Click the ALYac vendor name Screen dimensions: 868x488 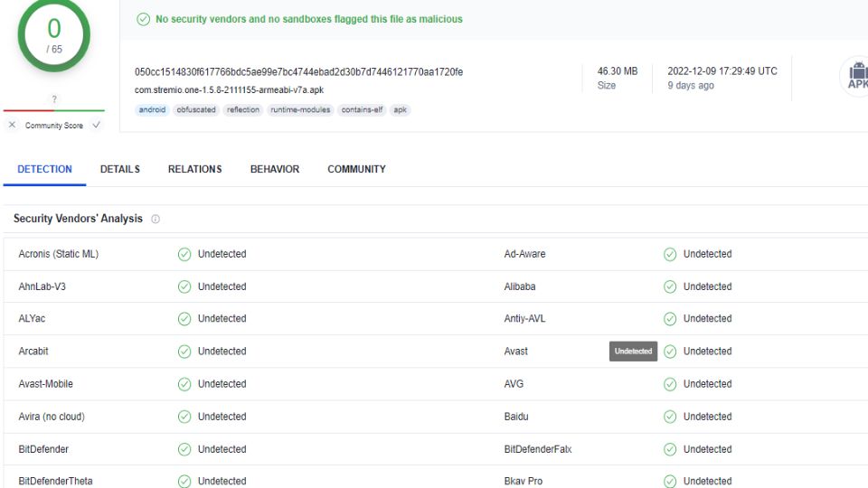tap(33, 319)
